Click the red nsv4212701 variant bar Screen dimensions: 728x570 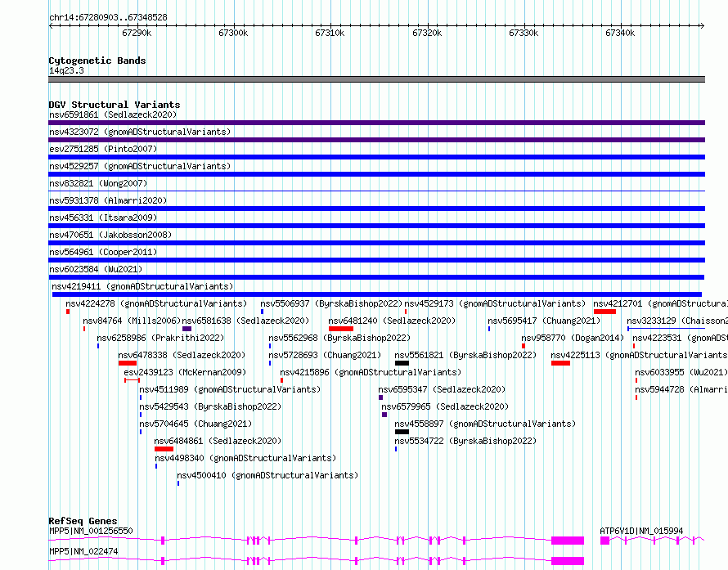pyautogui.click(x=604, y=312)
